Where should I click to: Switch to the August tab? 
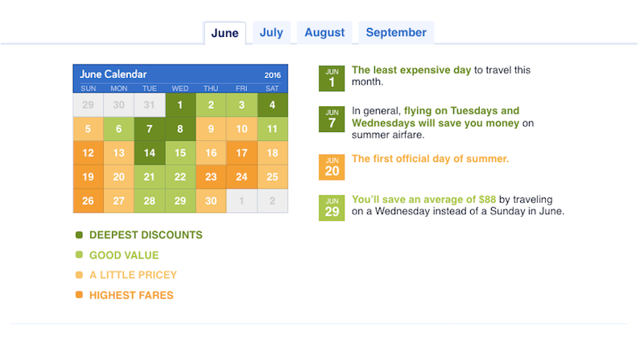coord(324,32)
